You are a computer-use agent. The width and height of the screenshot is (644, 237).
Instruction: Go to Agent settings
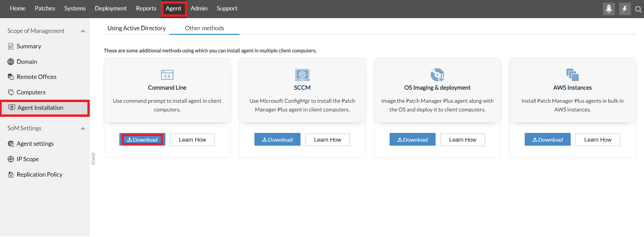(x=35, y=144)
